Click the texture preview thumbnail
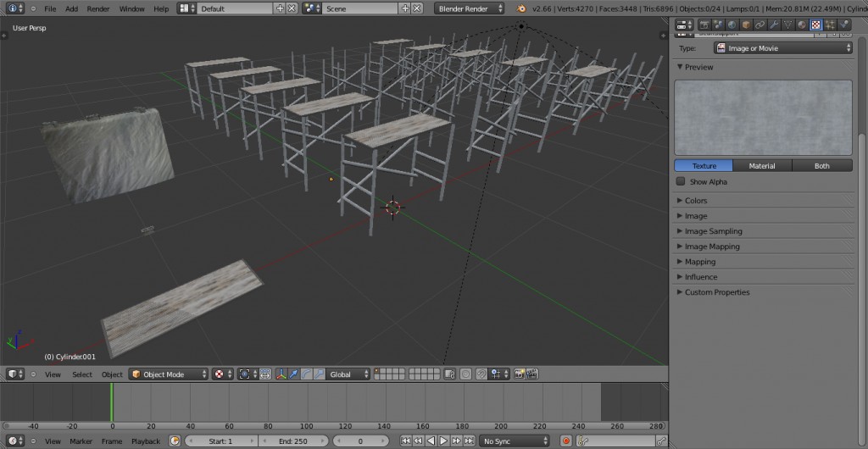868x449 pixels. click(x=764, y=118)
